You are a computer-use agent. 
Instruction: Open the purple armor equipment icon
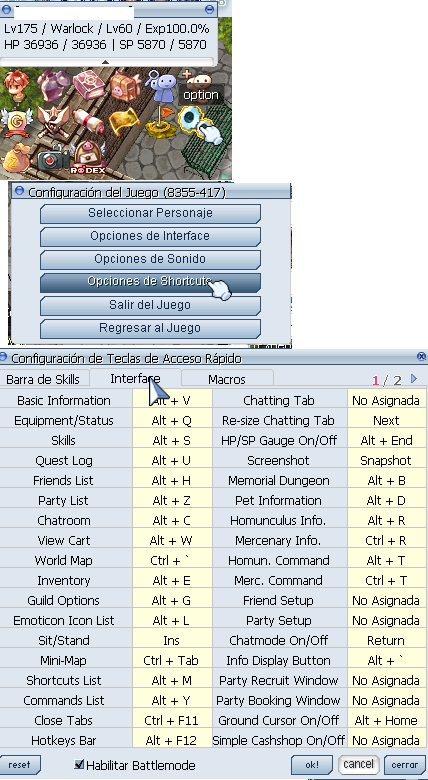(x=54, y=86)
